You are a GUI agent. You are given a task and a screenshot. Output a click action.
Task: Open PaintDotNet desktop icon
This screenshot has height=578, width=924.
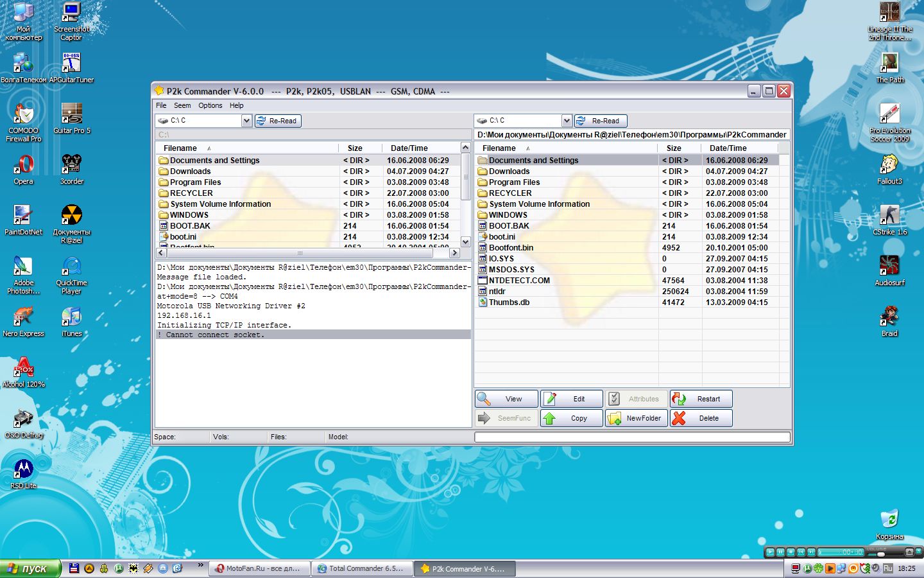pos(24,220)
